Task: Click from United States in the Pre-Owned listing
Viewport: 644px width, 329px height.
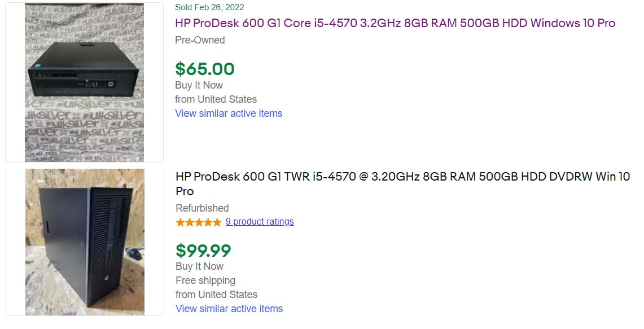Action: click(x=216, y=99)
